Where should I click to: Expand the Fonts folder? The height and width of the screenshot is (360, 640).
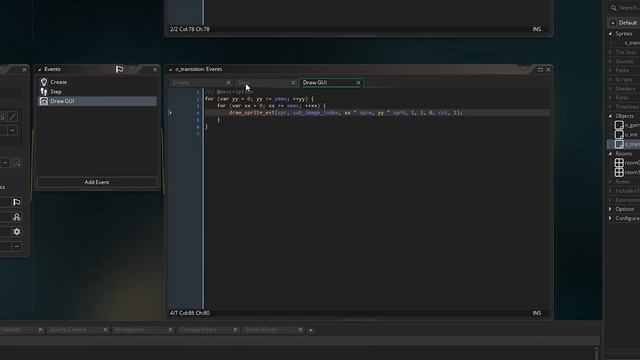point(611,98)
